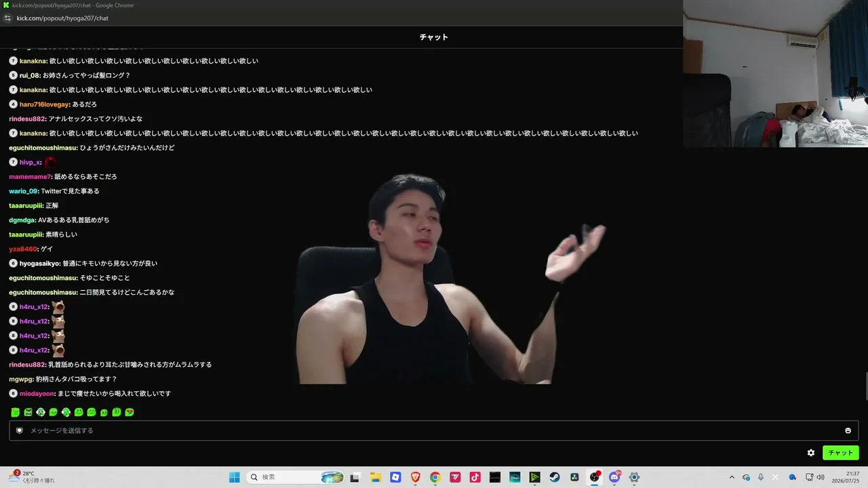The width and height of the screenshot is (868, 488).
Task: Open yza8460's user profile
Action: click(24, 249)
